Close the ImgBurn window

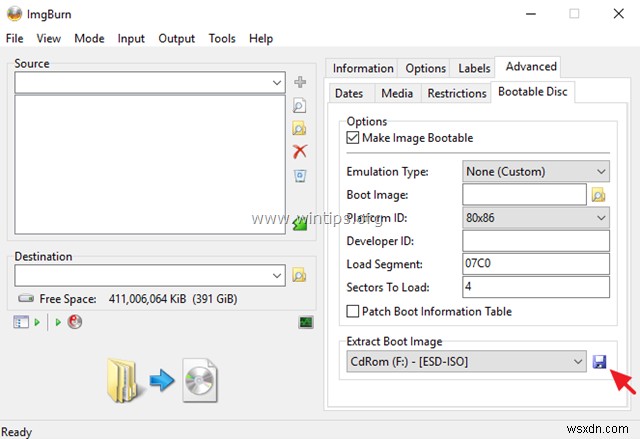coord(619,14)
